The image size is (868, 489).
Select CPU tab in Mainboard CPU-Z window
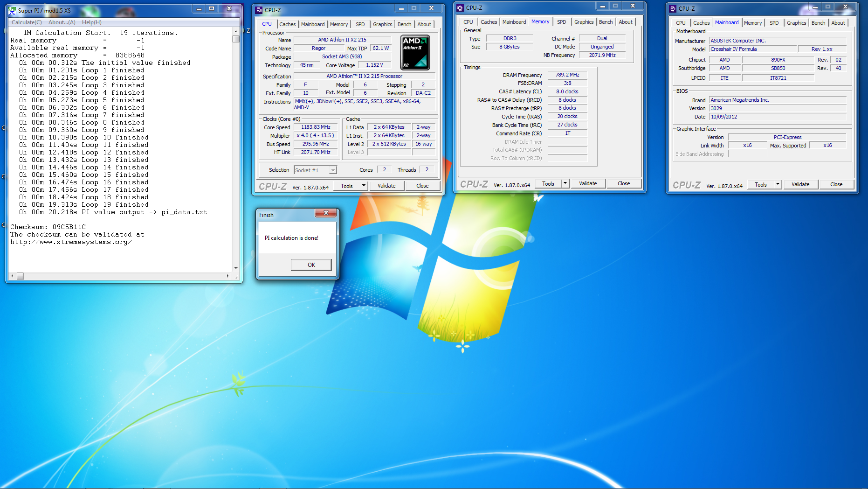coord(681,23)
